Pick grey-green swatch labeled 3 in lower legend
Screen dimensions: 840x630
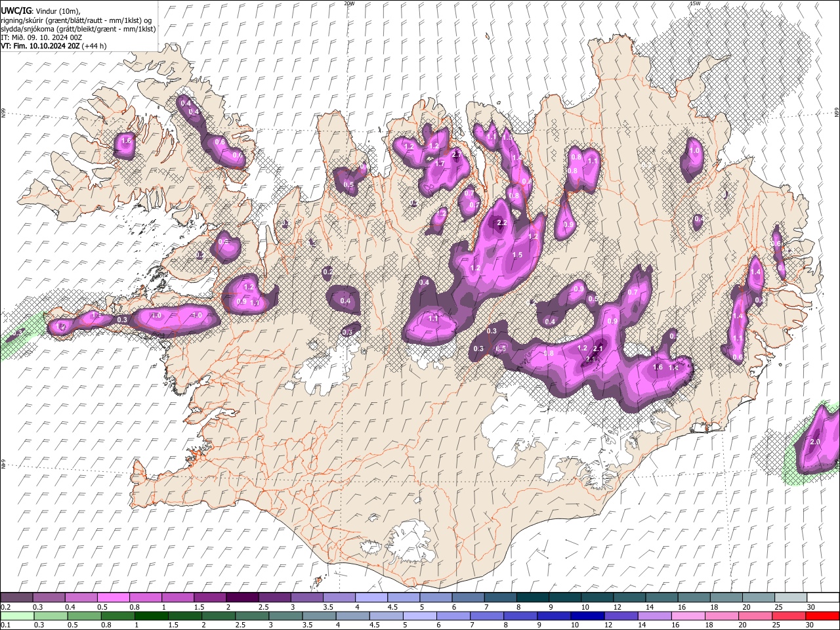(285, 616)
